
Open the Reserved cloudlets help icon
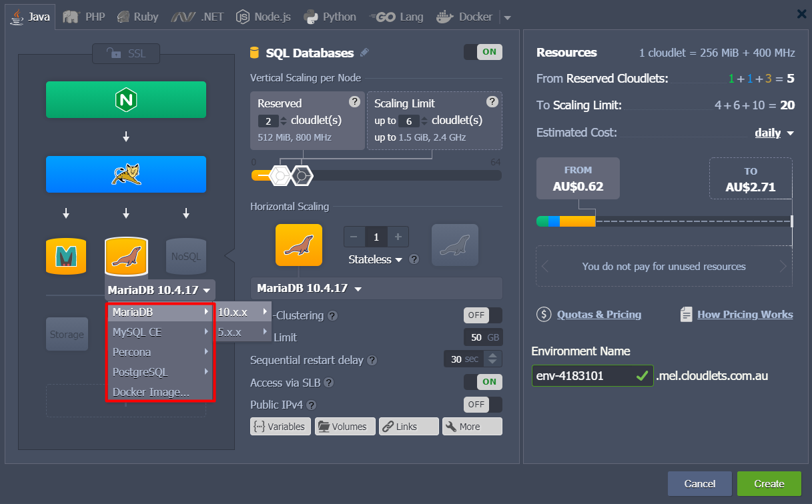(354, 102)
